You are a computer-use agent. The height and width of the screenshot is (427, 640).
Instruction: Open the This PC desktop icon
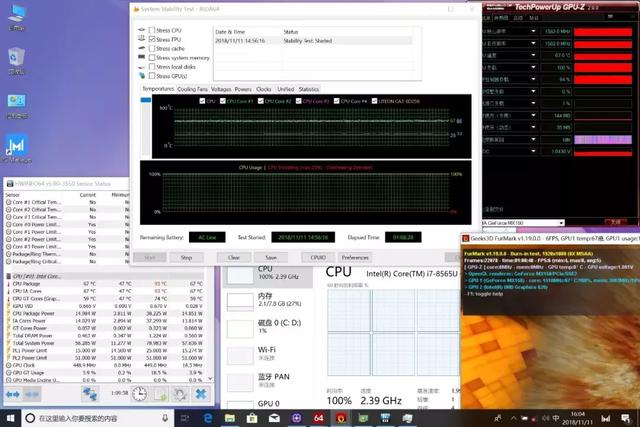pos(16,18)
